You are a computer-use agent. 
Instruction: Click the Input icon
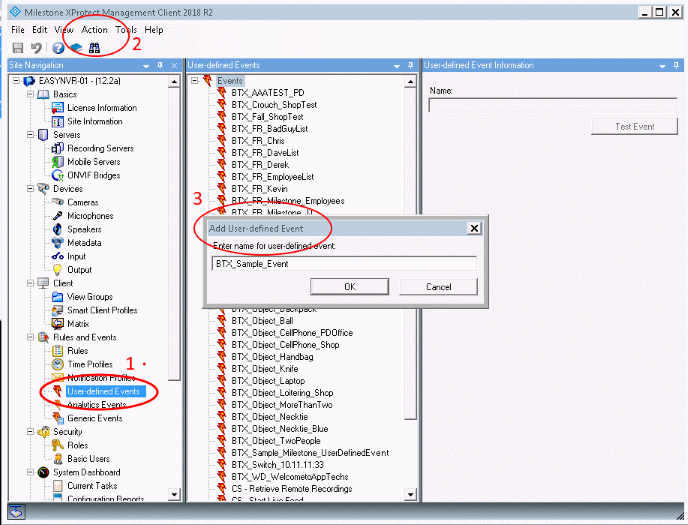tap(57, 256)
